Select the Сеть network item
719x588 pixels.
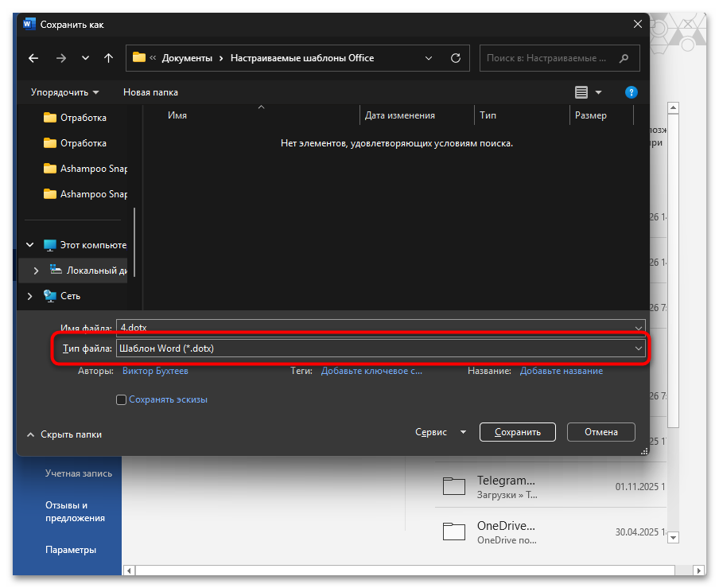tap(70, 296)
